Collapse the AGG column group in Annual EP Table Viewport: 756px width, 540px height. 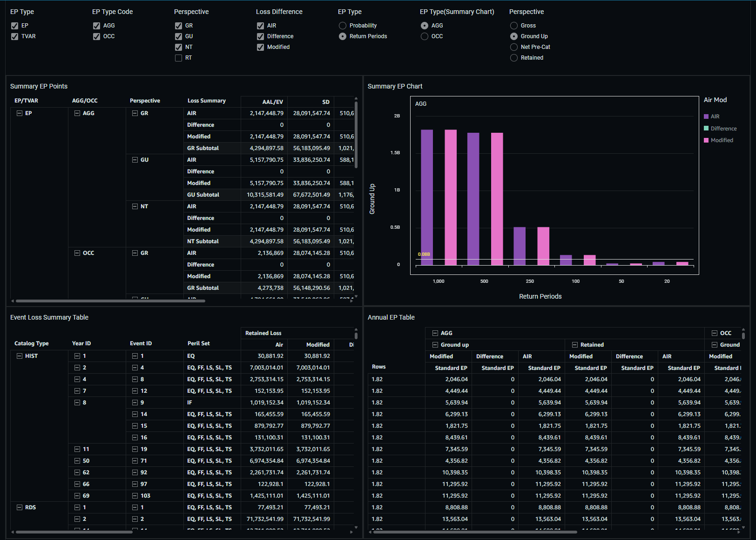coord(435,333)
